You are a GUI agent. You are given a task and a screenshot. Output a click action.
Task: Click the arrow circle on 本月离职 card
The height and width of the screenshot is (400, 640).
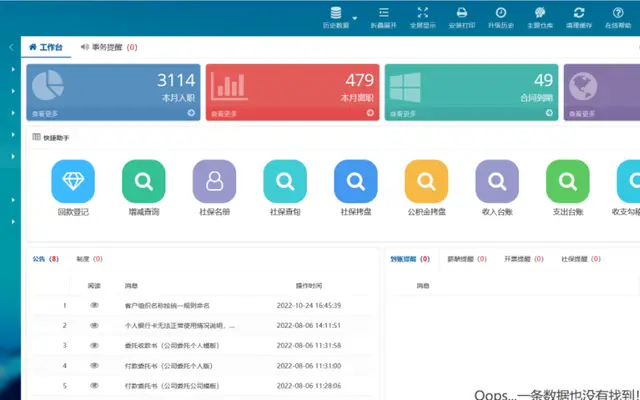click(x=370, y=113)
